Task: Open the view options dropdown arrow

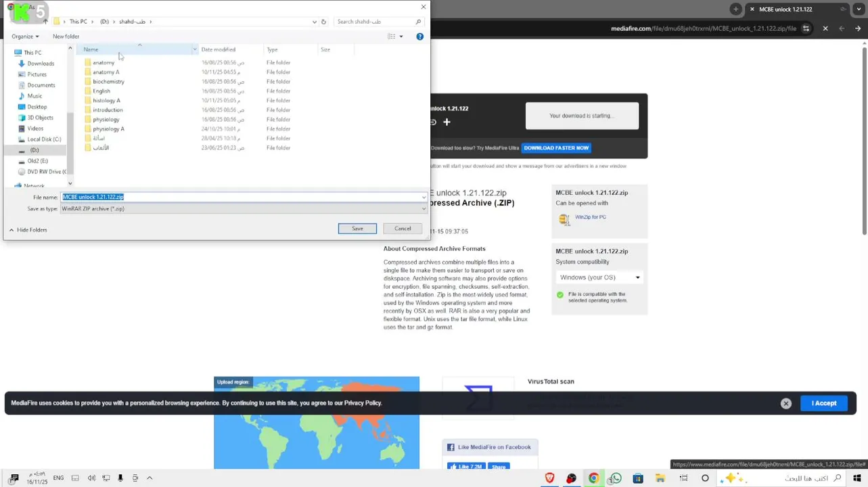Action: click(401, 37)
